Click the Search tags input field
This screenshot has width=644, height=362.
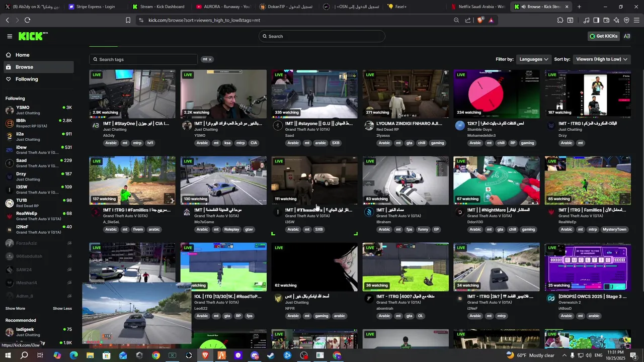tap(143, 59)
